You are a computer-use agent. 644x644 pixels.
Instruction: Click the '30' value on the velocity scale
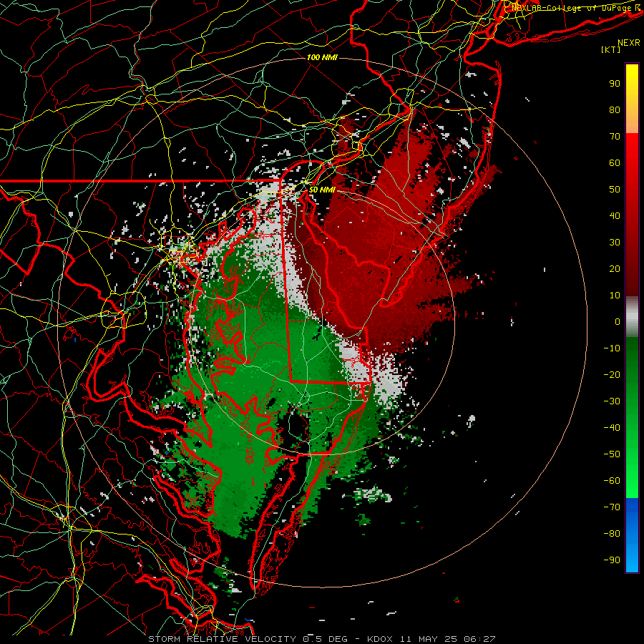615,243
